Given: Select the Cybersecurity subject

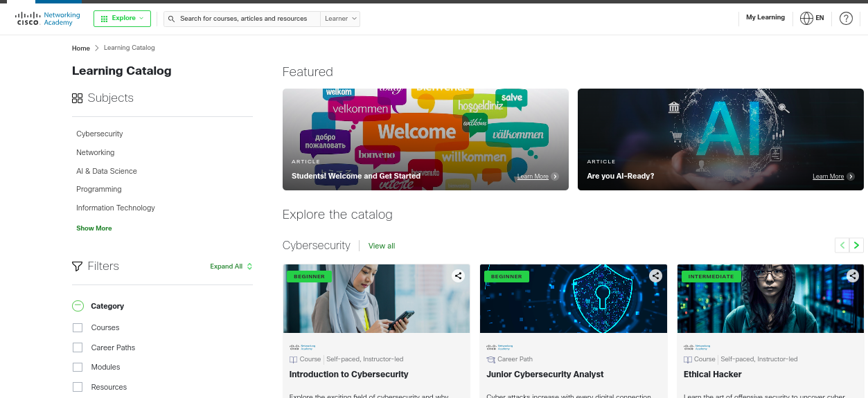Looking at the screenshot, I should click(x=100, y=134).
